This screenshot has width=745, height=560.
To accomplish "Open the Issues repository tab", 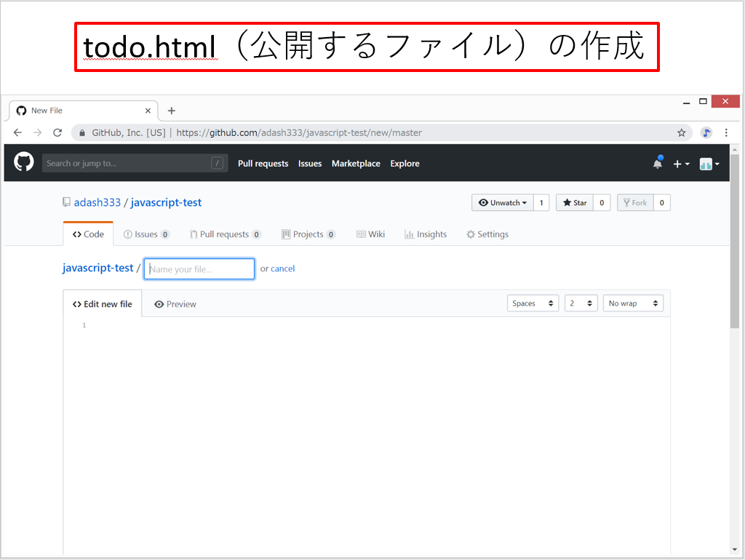I will click(x=146, y=234).
